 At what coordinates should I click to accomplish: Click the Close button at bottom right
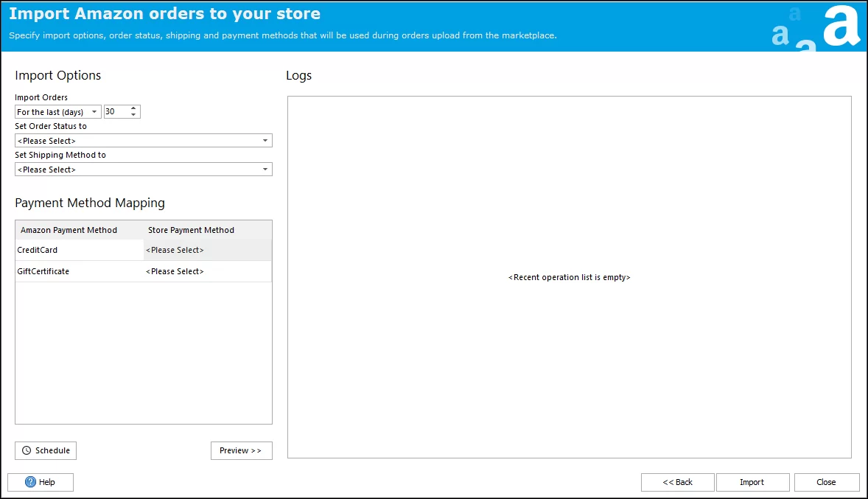pos(826,482)
